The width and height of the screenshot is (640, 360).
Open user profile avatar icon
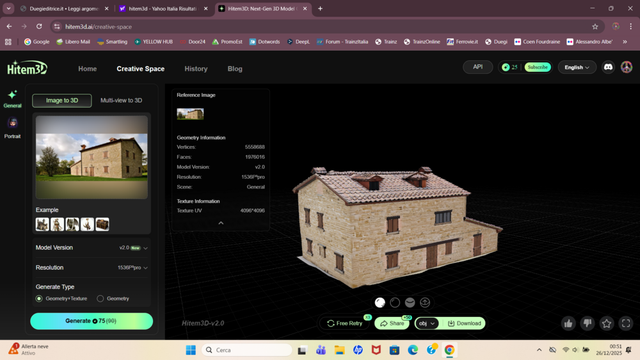(627, 67)
